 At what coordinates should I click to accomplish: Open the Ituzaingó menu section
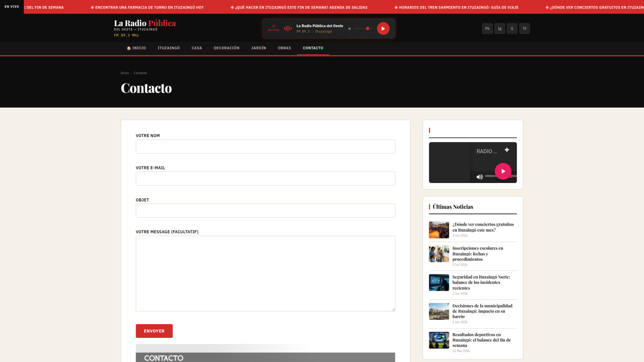pyautogui.click(x=169, y=48)
